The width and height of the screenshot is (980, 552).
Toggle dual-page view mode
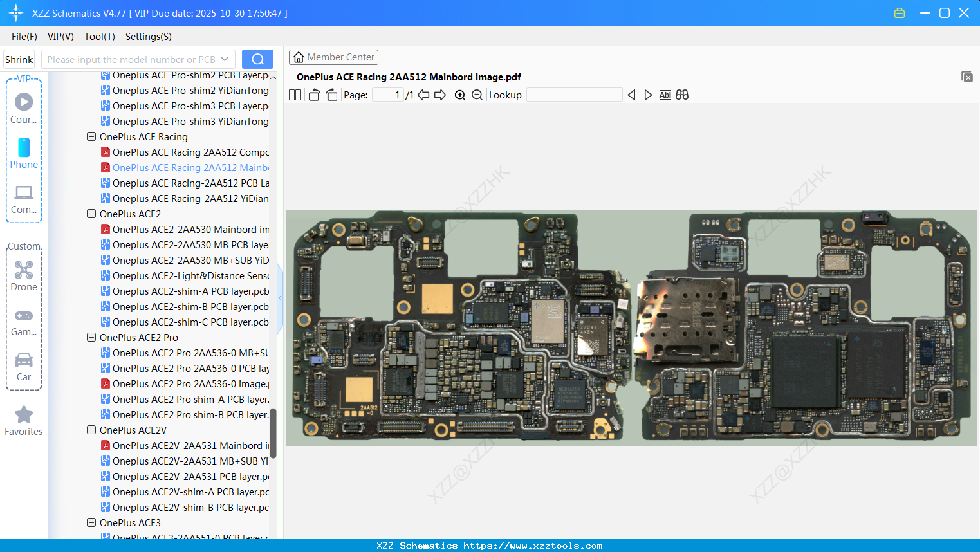coord(295,95)
